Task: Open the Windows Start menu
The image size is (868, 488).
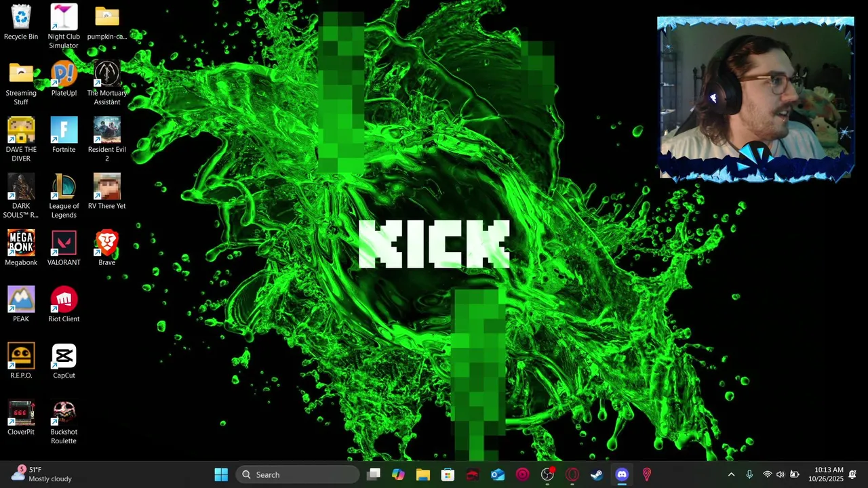Action: coord(221,474)
